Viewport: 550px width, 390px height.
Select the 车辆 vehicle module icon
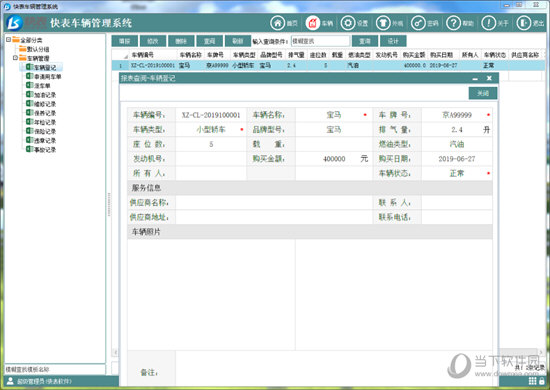(x=313, y=23)
